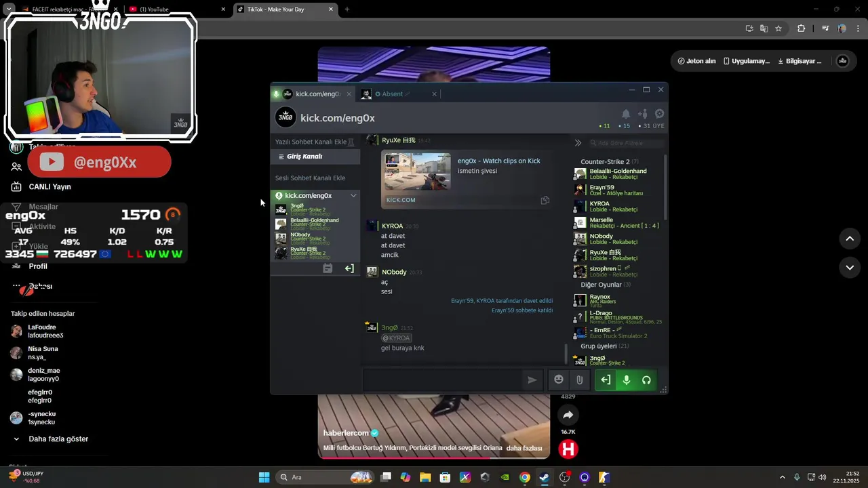
Task: Select member Marselle in member list
Action: pos(618,222)
